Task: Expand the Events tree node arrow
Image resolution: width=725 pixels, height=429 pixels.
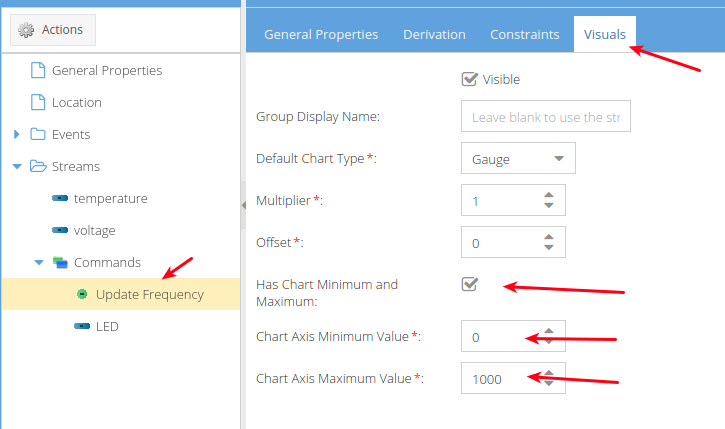Action: (x=17, y=135)
